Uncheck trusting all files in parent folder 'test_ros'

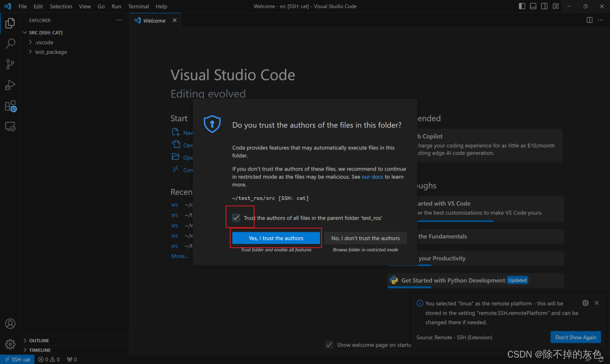236,217
